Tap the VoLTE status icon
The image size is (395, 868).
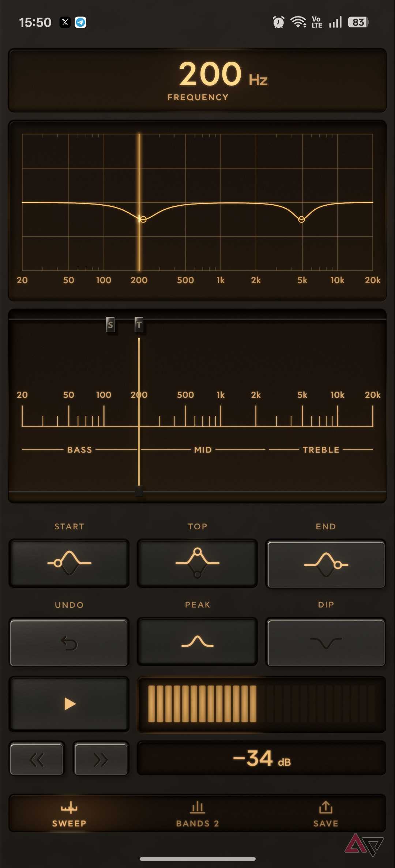click(317, 22)
